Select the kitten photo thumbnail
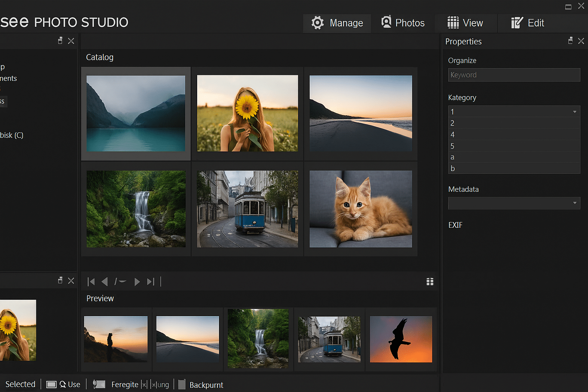Image resolution: width=588 pixels, height=392 pixels. pos(360,209)
